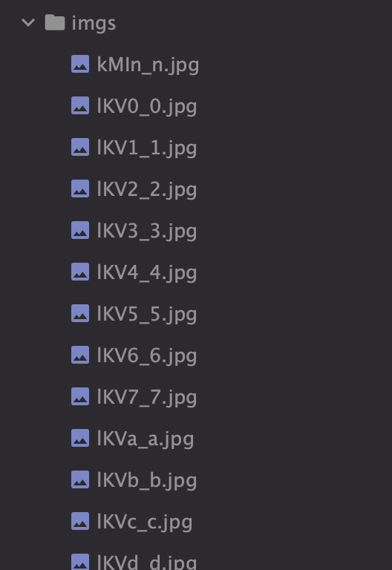
Task: Select file lKVa_a.jpg
Action: point(145,439)
